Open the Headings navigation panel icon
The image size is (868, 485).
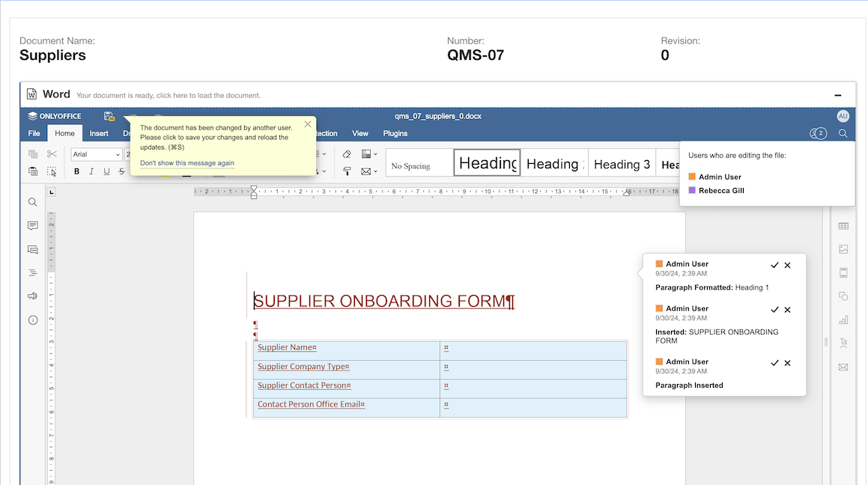33,272
